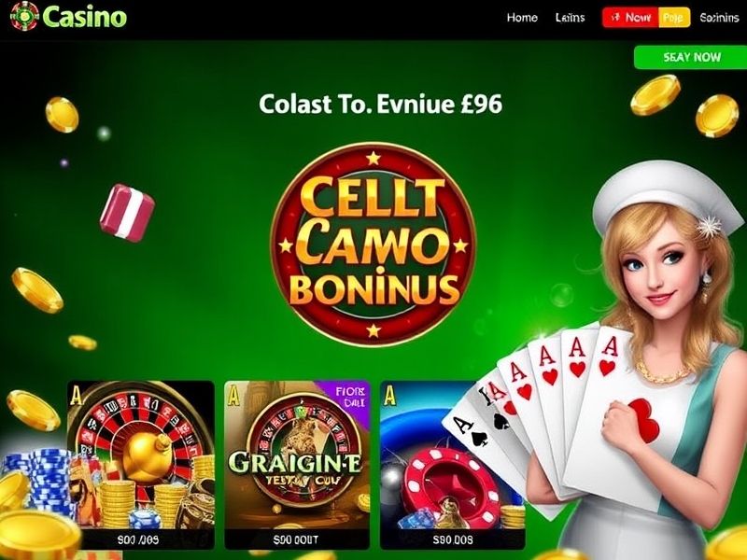This screenshot has width=747, height=560.
Task: Open the roulette wheel game thumbnail
Action: [141, 465]
